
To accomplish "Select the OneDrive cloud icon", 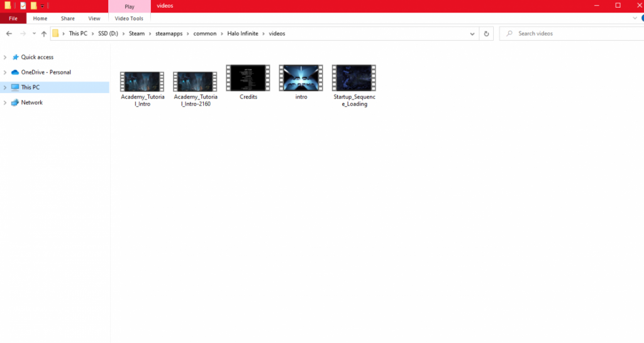I will click(x=15, y=72).
